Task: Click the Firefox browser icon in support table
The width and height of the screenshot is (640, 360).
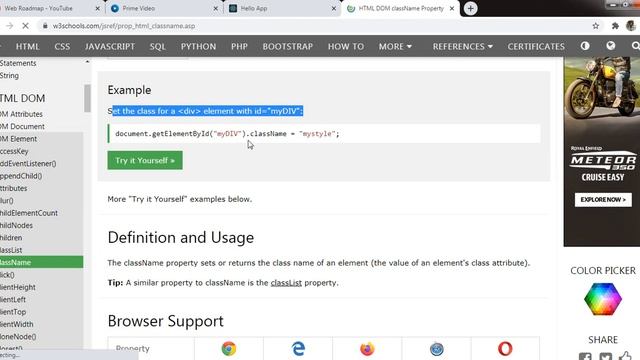Action: [367, 349]
